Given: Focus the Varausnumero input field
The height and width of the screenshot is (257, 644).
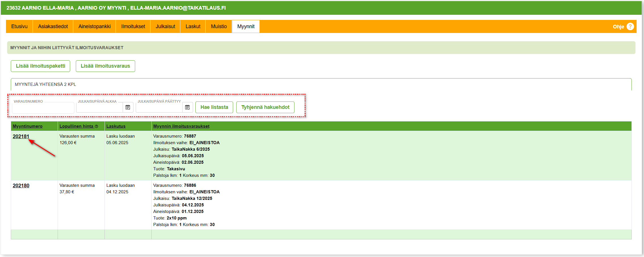Looking at the screenshot, I should click(x=43, y=108).
